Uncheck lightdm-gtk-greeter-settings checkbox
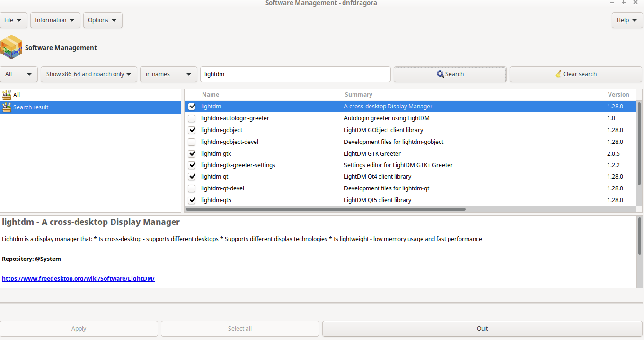The height and width of the screenshot is (340, 644). pos(192,165)
